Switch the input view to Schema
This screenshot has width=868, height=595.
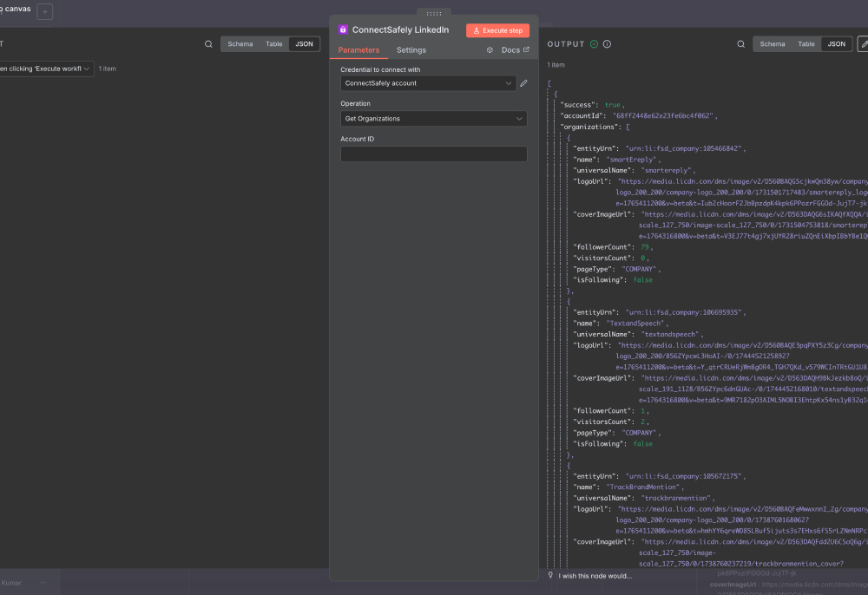(x=240, y=44)
